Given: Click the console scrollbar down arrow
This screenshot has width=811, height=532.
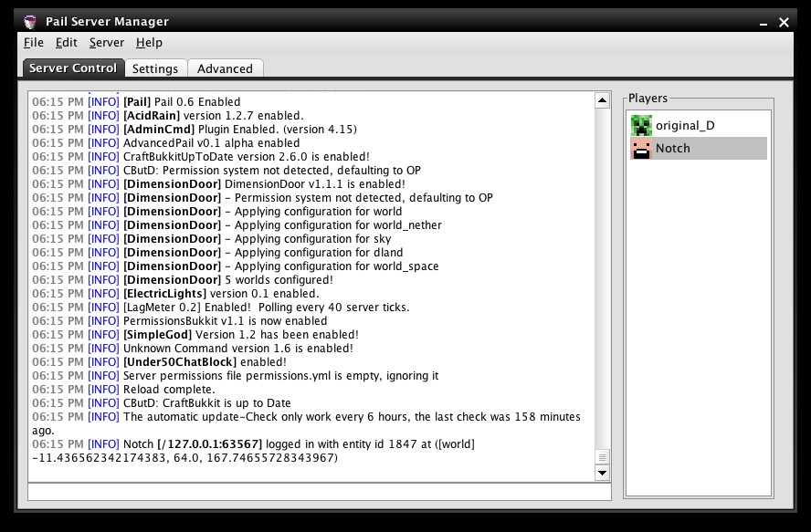Looking at the screenshot, I should tap(602, 473).
